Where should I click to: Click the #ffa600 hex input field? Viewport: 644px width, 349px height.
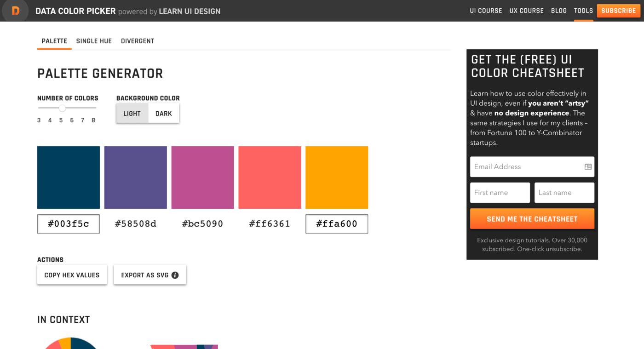337,224
